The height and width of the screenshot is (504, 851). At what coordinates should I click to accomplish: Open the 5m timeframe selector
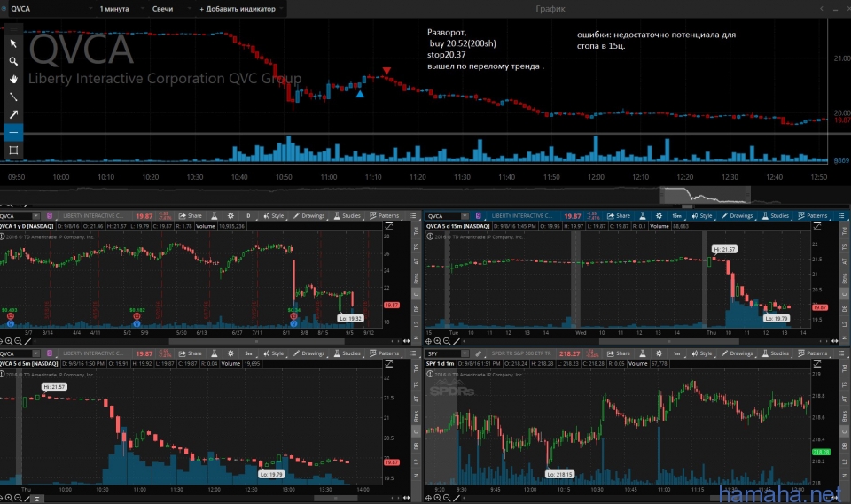click(248, 353)
